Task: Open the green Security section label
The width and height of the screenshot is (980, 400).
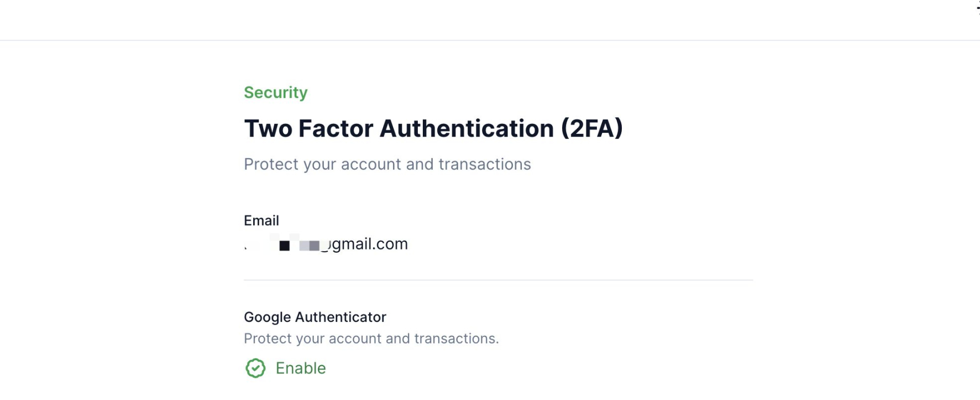Action: point(276,92)
